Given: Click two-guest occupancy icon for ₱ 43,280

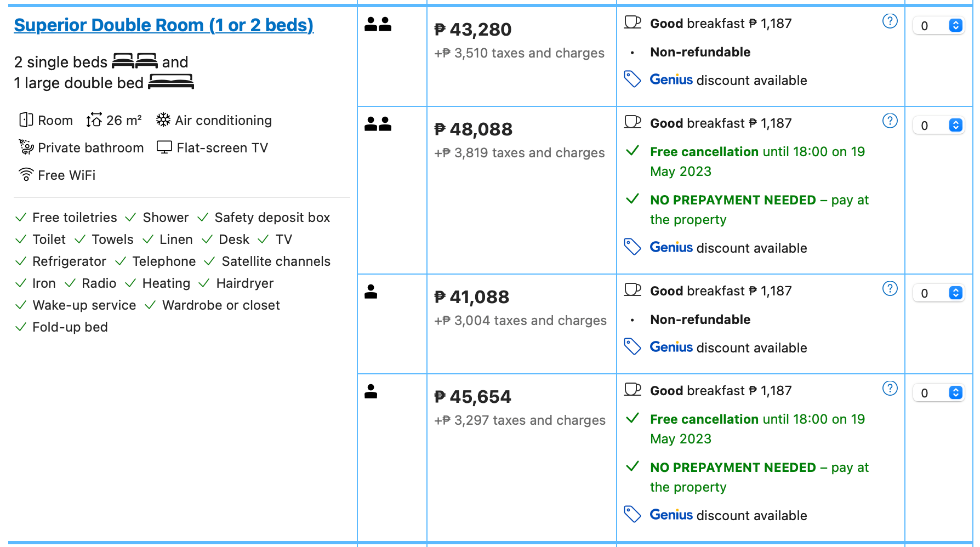Looking at the screenshot, I should 378,24.
